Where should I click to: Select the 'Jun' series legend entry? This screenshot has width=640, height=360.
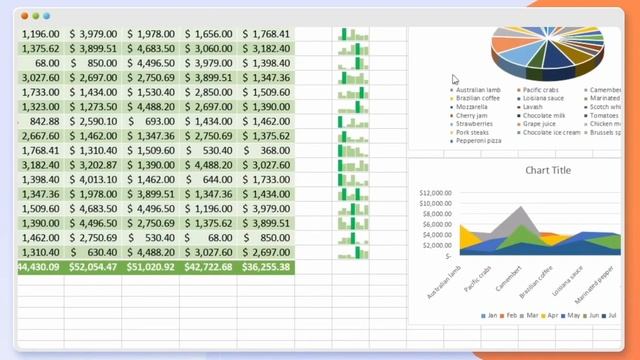591,316
